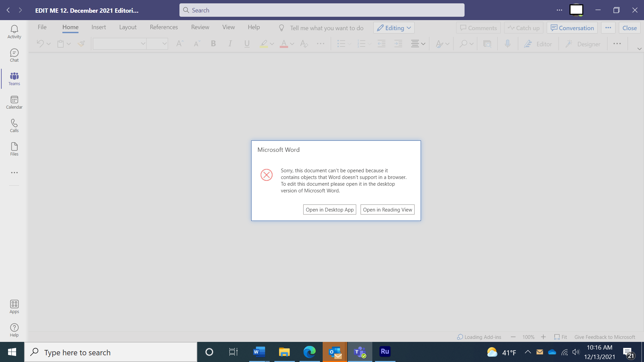The width and height of the screenshot is (644, 362).
Task: Expand the ribbon display options chevron
Action: click(x=639, y=49)
